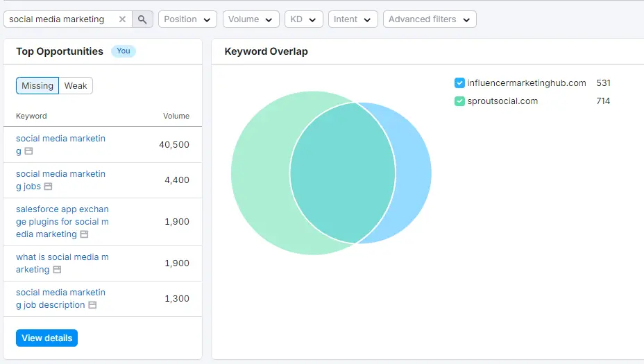Click the overlapping area of the Venn diagram
Viewport: 644px width, 364px height.
(x=342, y=172)
